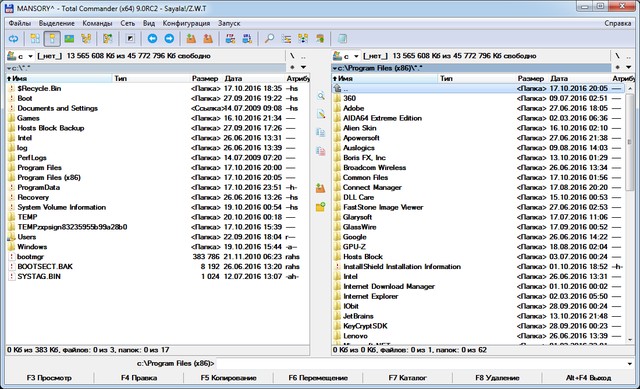The image size is (640, 389).
Task: Expand the command line history dropdown
Action: point(630,363)
